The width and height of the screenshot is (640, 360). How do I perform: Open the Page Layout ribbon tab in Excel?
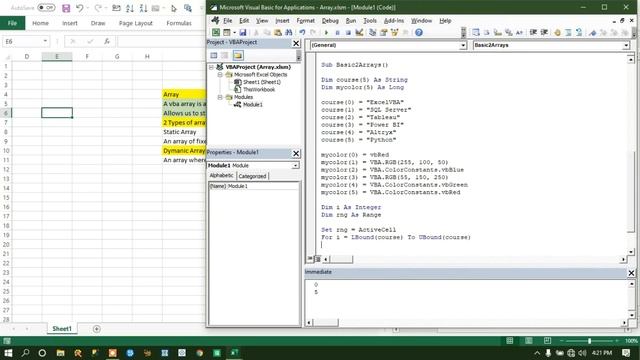click(x=136, y=23)
